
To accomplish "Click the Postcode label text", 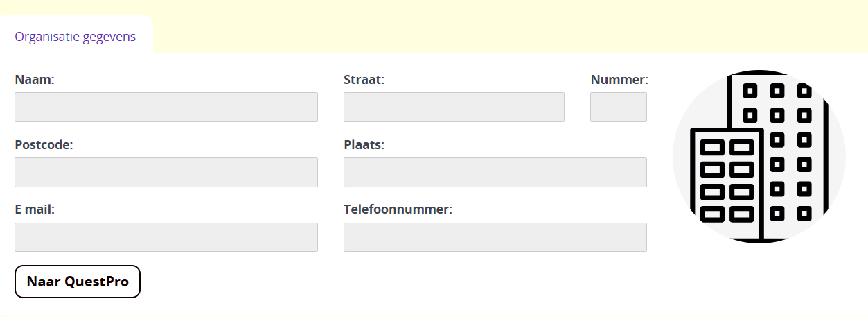I will coord(44,145).
